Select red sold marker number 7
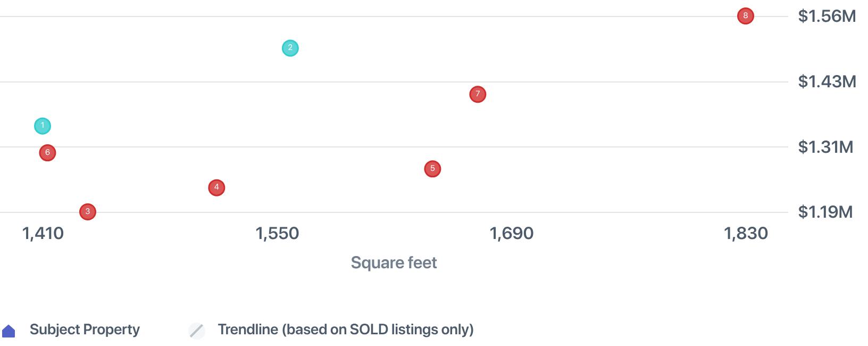This screenshot has width=868, height=346. pyautogui.click(x=478, y=94)
